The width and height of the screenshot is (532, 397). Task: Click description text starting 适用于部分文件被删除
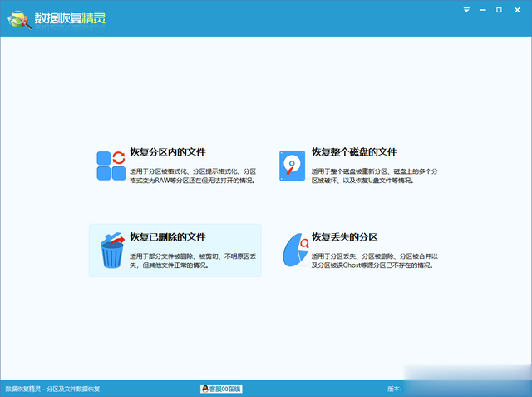[193, 261]
